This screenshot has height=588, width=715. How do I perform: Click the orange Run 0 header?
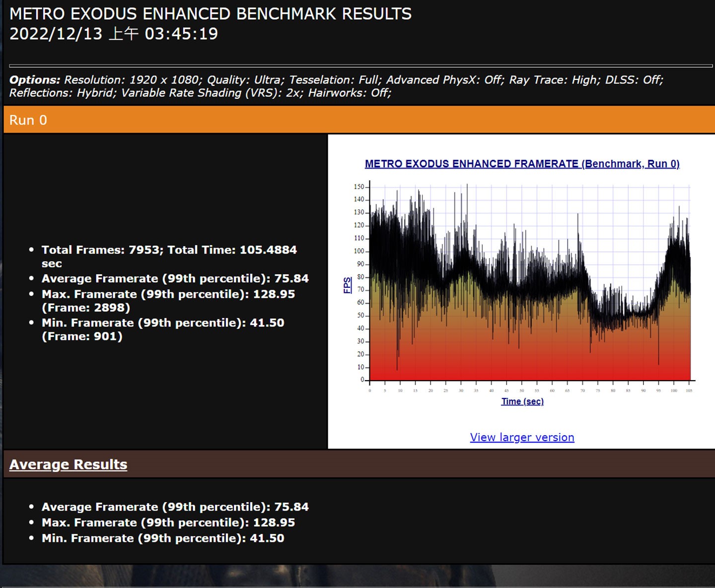coord(359,120)
